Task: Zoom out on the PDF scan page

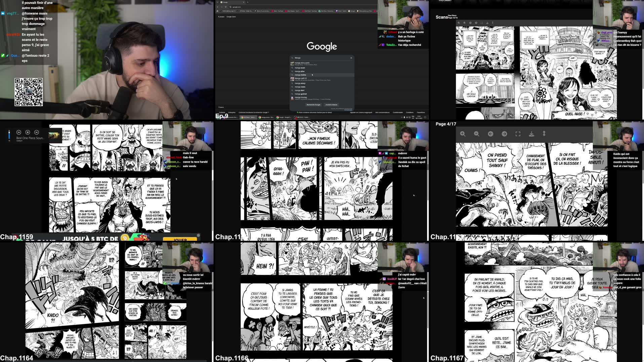Action: point(477,134)
